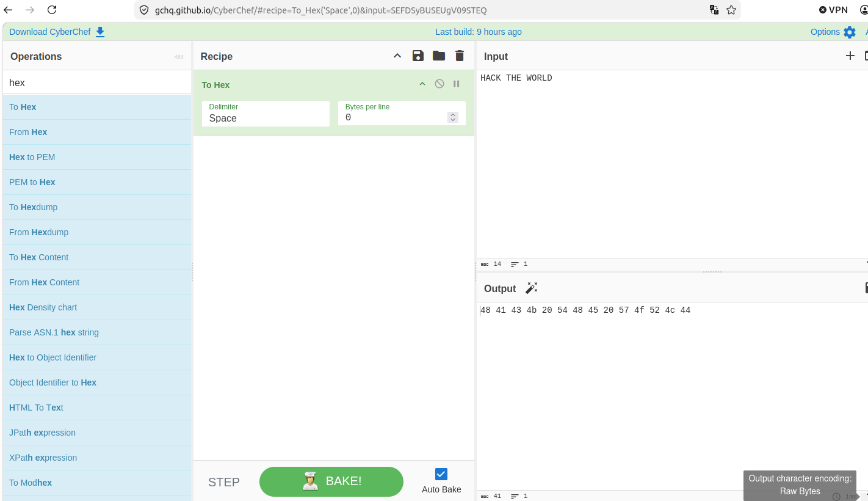Add a new input tab with plus icon

850,56
